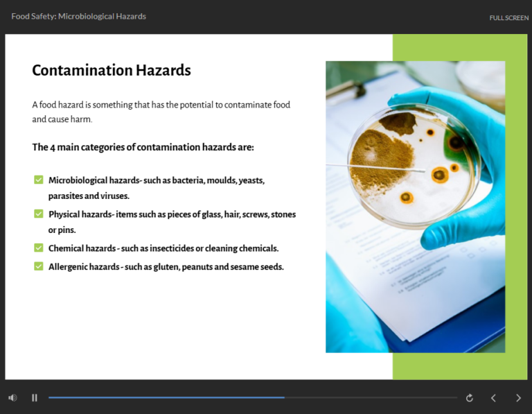Replay the current slide

click(469, 397)
